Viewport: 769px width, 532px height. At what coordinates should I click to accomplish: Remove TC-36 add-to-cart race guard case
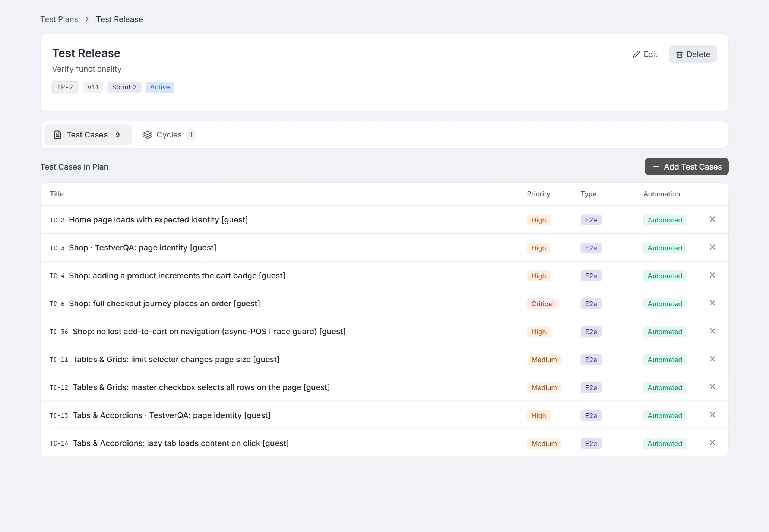pos(712,331)
